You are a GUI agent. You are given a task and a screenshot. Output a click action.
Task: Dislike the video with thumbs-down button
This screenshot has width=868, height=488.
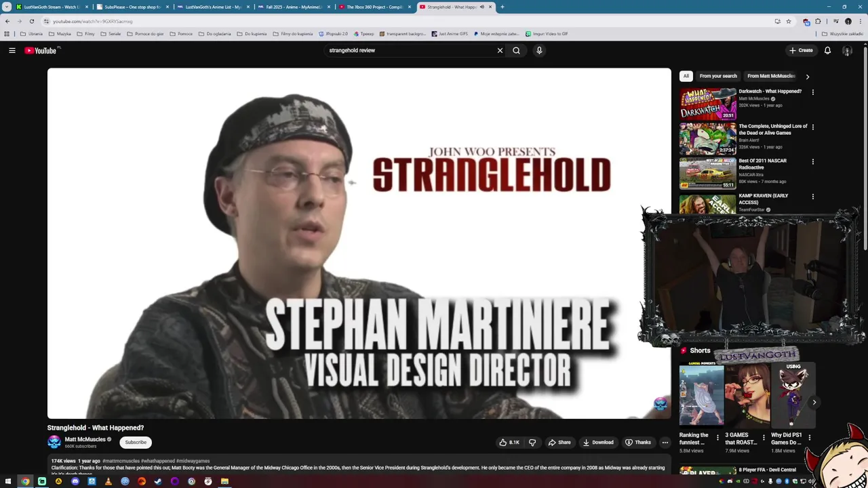(532, 442)
